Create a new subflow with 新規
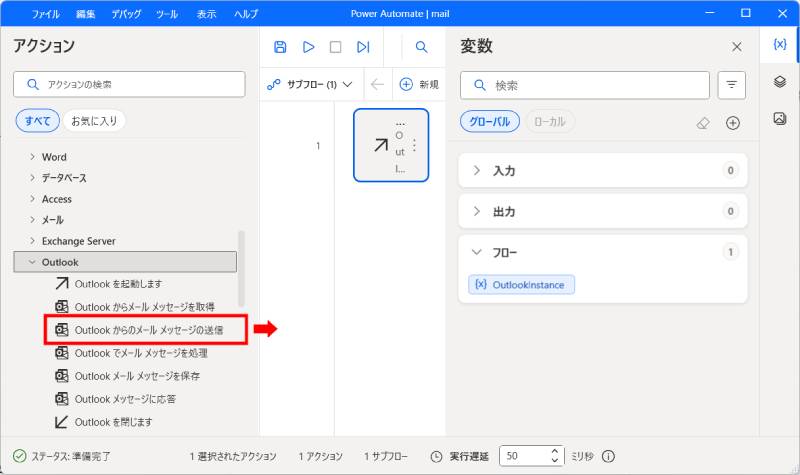This screenshot has height=475, width=800. point(419,84)
